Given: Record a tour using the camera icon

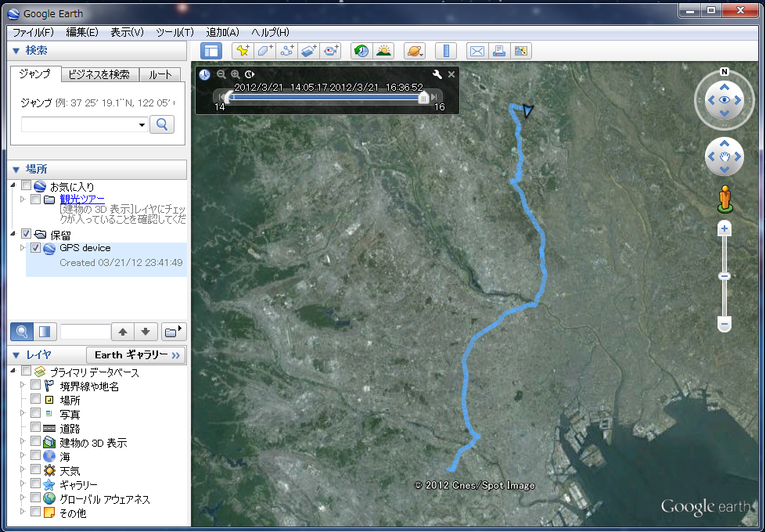Looking at the screenshot, I should [330, 51].
